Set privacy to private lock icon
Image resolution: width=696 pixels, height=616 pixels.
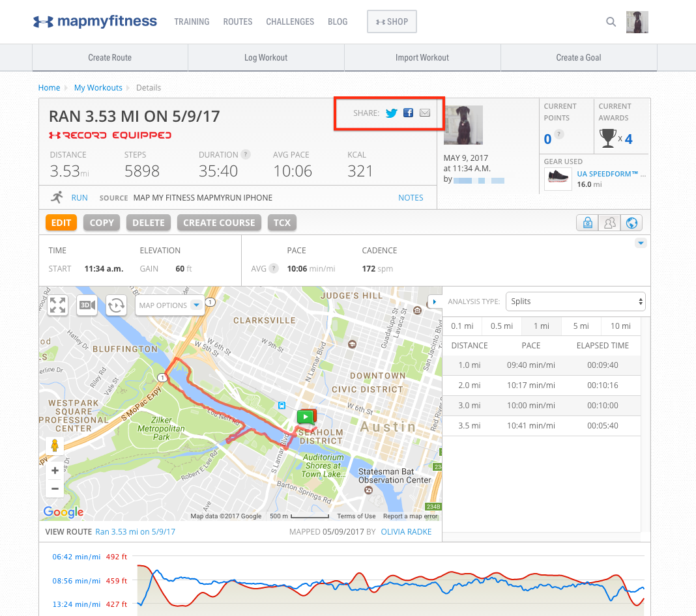(x=587, y=223)
